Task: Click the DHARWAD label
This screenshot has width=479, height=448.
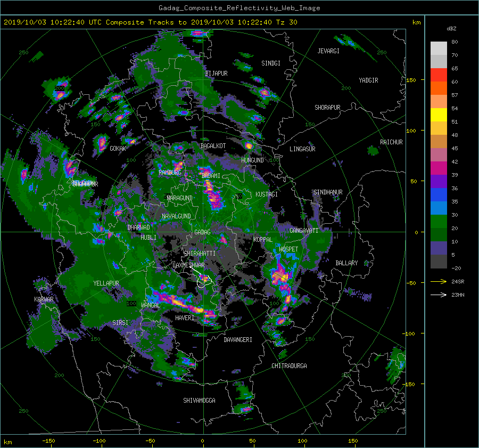Action: (139, 227)
